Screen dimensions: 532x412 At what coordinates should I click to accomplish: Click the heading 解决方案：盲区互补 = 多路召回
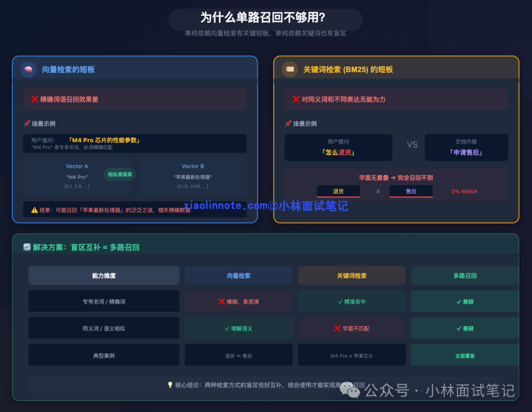coord(86,247)
